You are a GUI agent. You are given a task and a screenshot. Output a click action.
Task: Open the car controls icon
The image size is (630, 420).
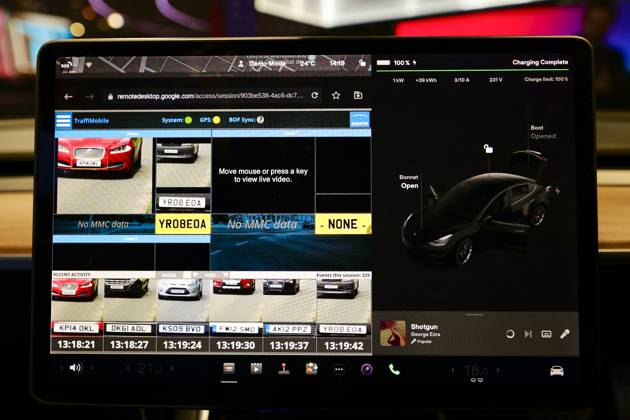coord(556,371)
